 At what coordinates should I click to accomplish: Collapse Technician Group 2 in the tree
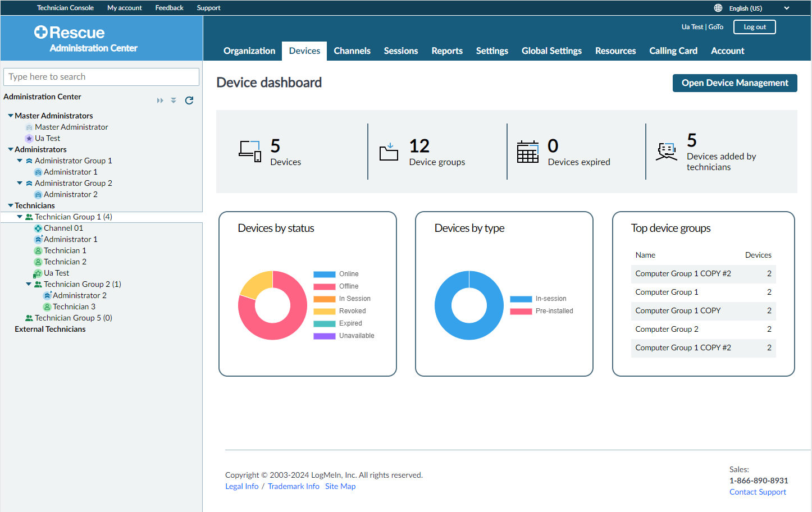pyautogui.click(x=28, y=284)
